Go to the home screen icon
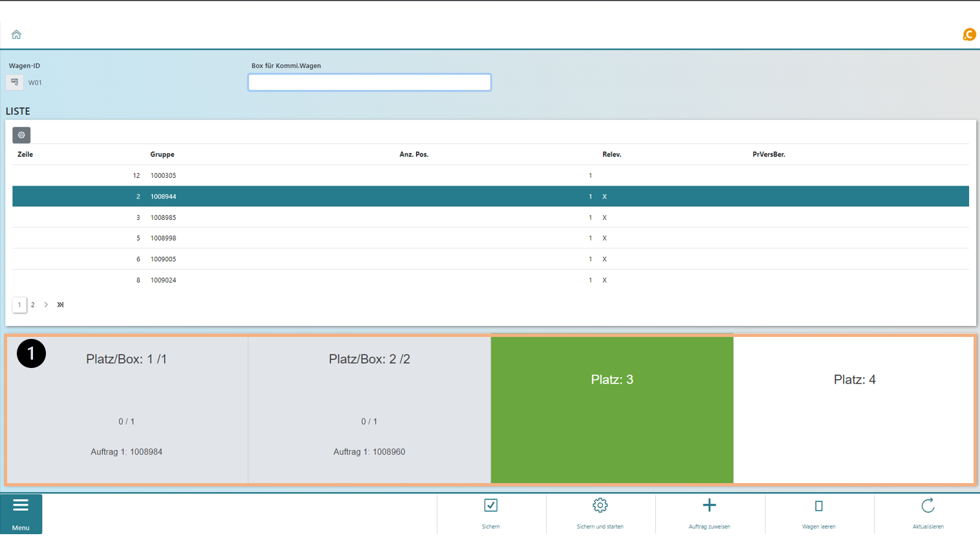Screen dimensions: 980x551 point(16,34)
